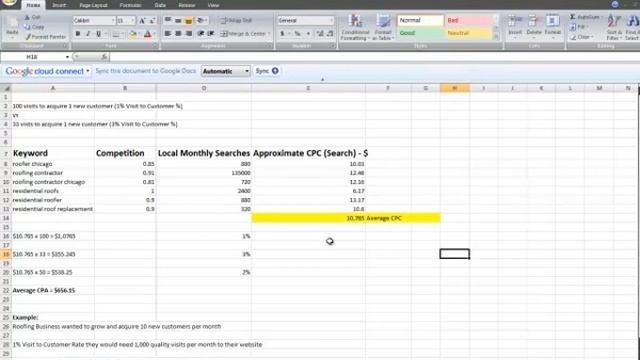Viewport: 640px width, 360px height.
Task: Select column H header
Action: point(455,88)
